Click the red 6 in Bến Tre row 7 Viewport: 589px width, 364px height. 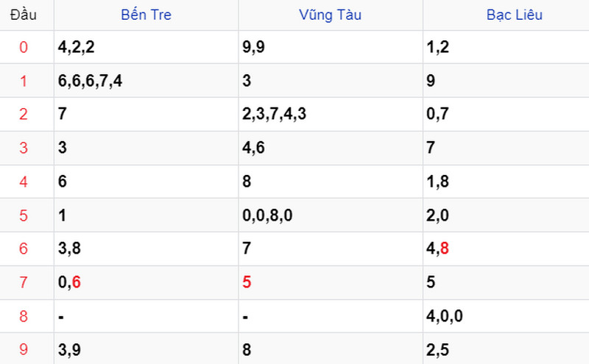[x=77, y=282]
